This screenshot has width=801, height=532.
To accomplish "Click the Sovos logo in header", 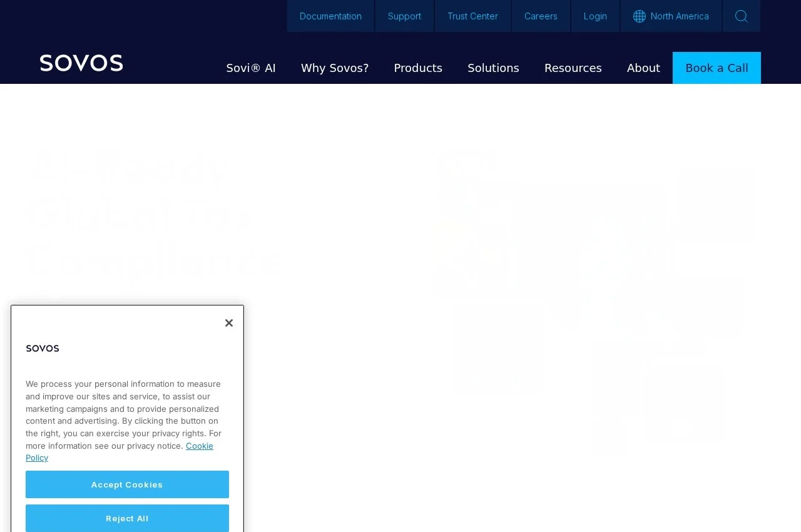I will click(x=81, y=63).
